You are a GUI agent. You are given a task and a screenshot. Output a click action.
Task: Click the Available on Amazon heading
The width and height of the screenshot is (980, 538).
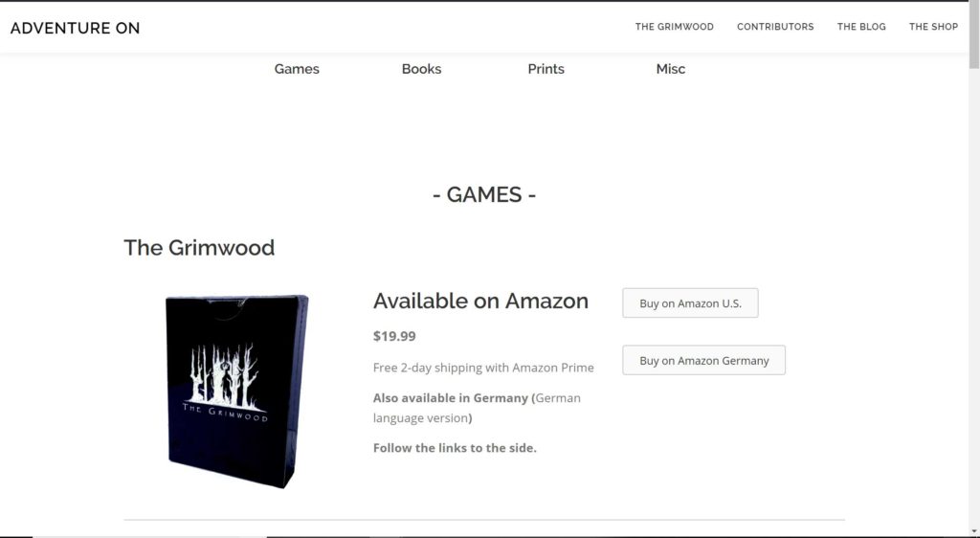[480, 302]
